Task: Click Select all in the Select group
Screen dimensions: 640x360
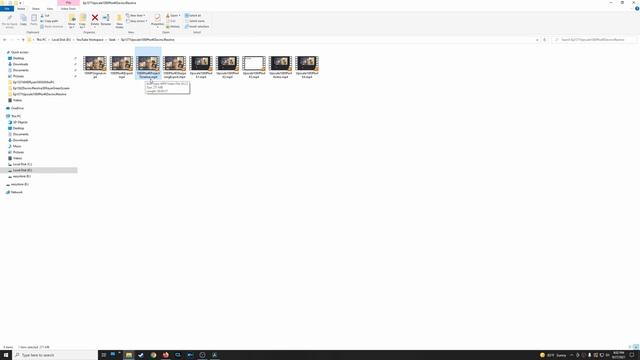Action: coord(193,16)
